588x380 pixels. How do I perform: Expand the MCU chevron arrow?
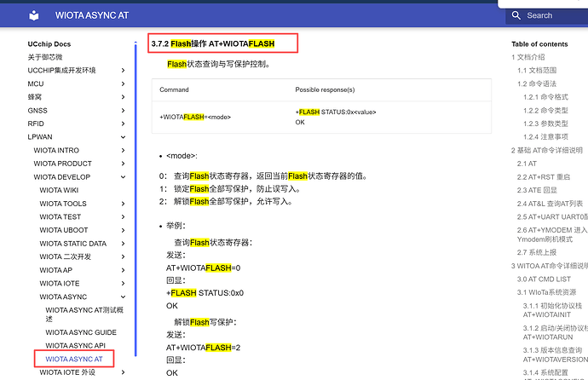coord(123,84)
